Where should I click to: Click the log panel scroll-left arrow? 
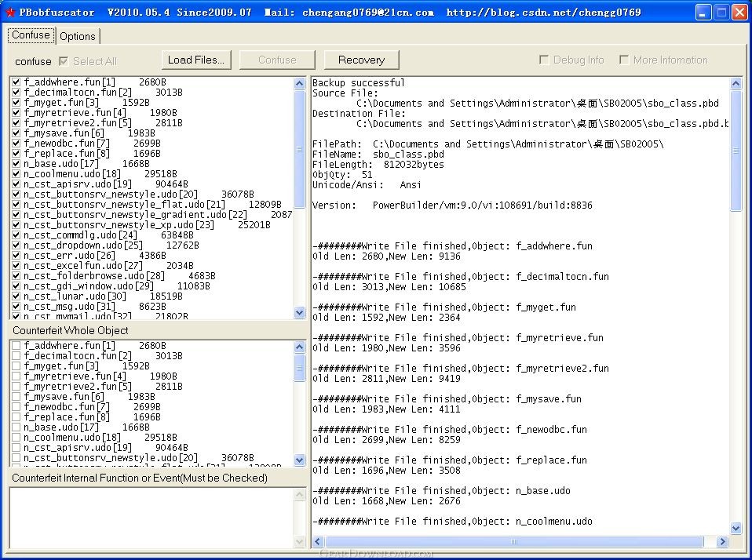tap(317, 541)
